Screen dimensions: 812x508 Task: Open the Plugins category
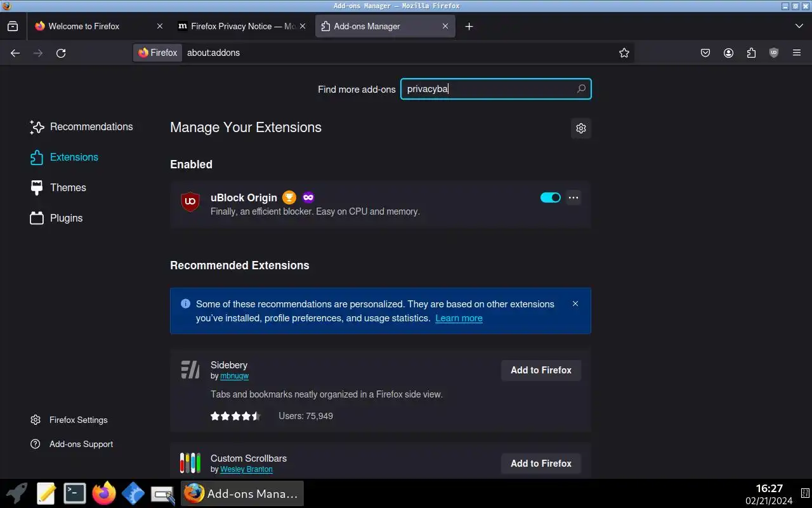56,218
